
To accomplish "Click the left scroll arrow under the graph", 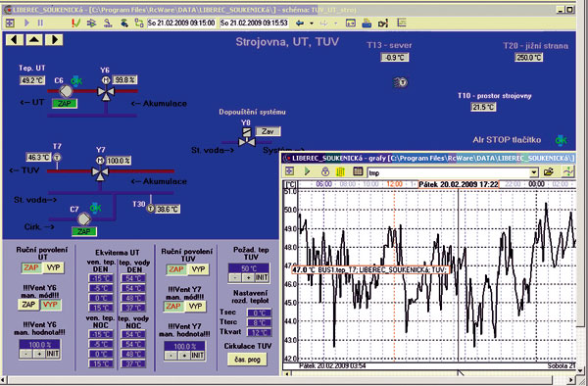I will click(287, 373).
